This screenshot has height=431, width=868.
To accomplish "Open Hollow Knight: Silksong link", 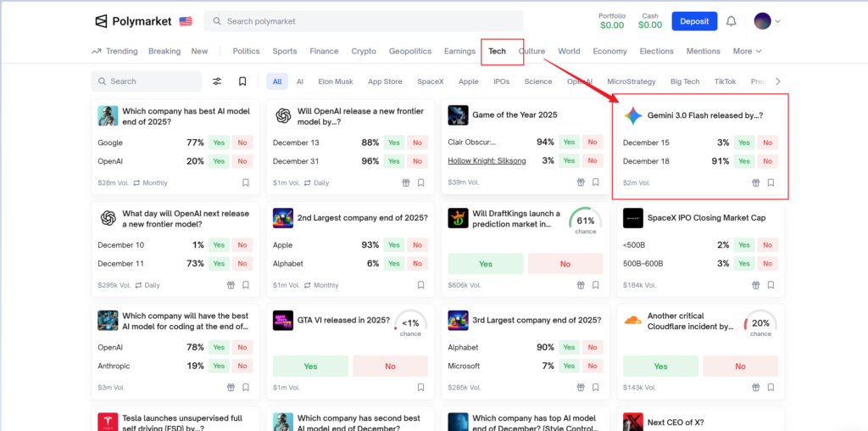I will click(487, 161).
